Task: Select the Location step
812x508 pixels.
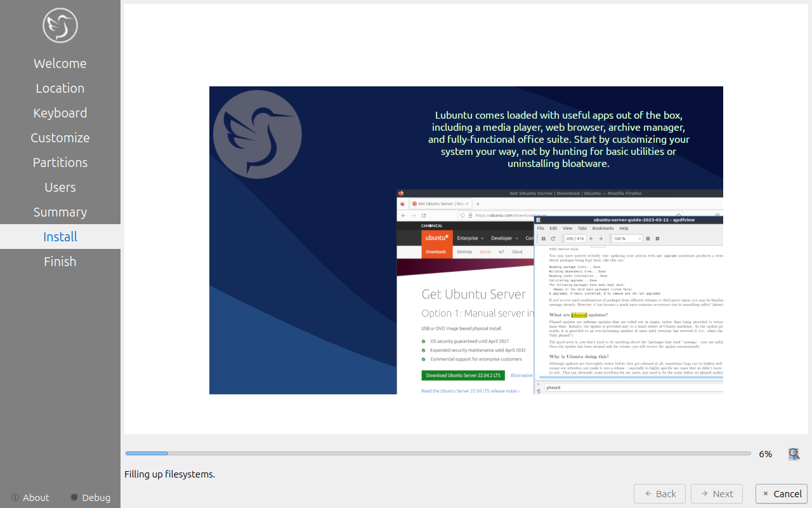Action: pyautogui.click(x=60, y=88)
